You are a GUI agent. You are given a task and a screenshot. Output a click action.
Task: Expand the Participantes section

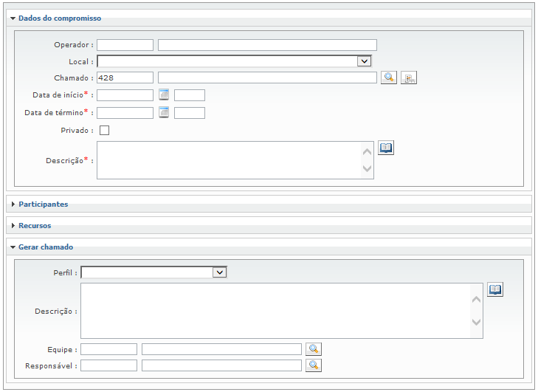click(43, 204)
